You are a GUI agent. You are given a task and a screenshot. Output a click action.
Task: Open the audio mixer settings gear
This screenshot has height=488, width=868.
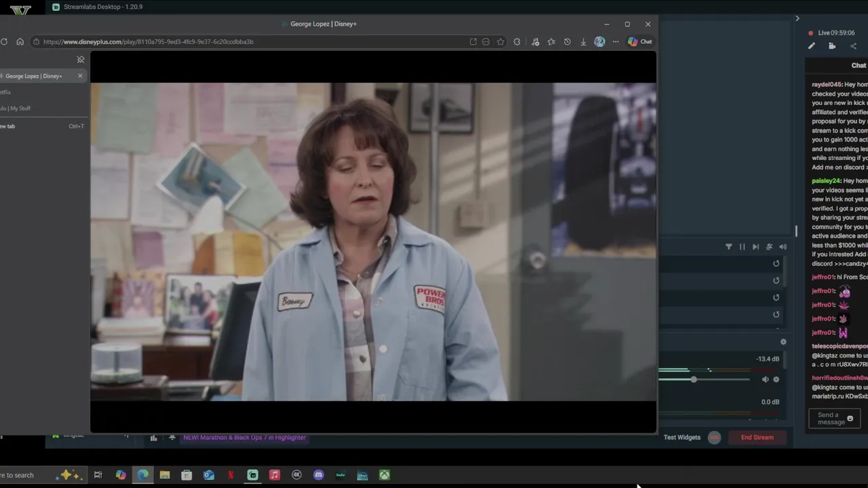click(783, 342)
